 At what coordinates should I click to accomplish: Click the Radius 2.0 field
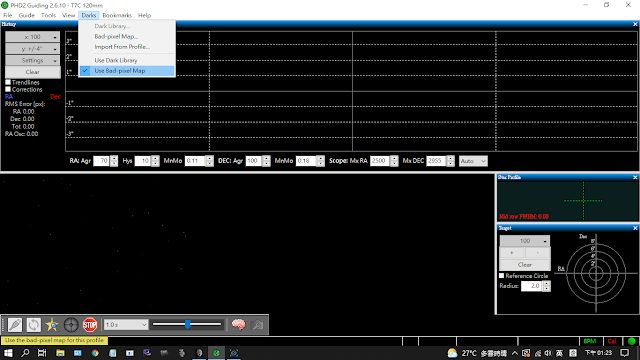click(x=532, y=286)
